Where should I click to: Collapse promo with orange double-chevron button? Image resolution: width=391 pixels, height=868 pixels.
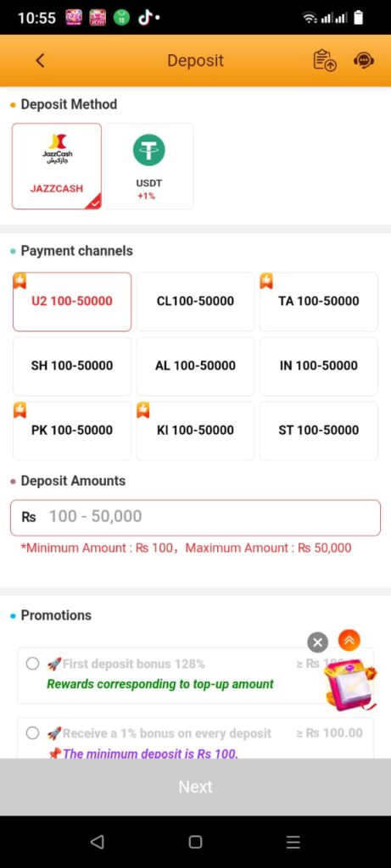tap(349, 641)
